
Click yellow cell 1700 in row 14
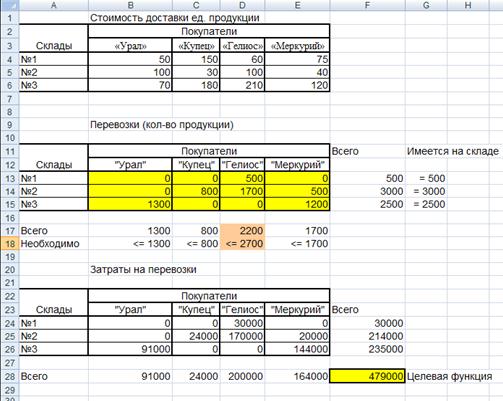coord(242,191)
